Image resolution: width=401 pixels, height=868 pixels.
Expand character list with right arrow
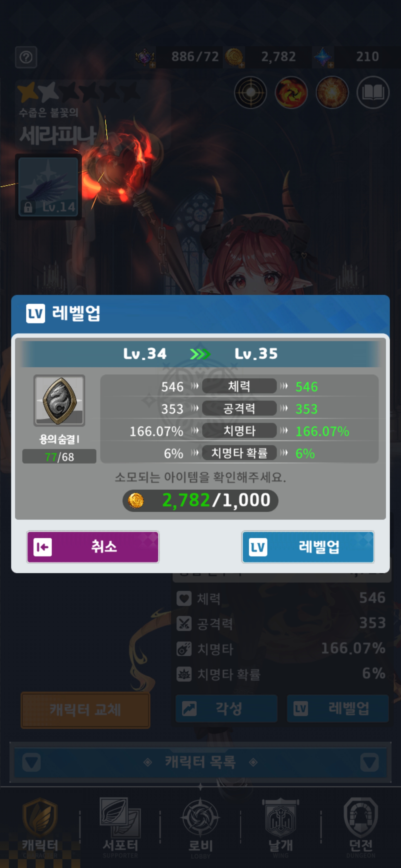point(369,762)
